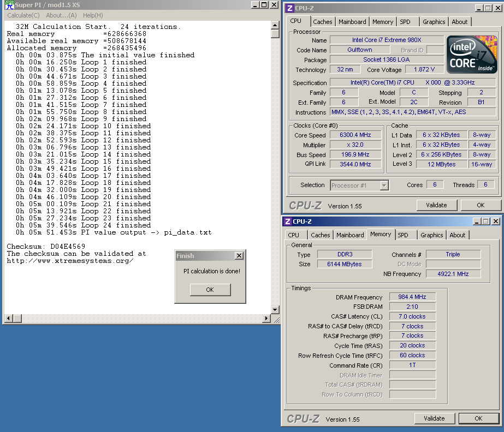
Task: Select Mainboard tab in lower CPU-Z window
Action: point(350,235)
